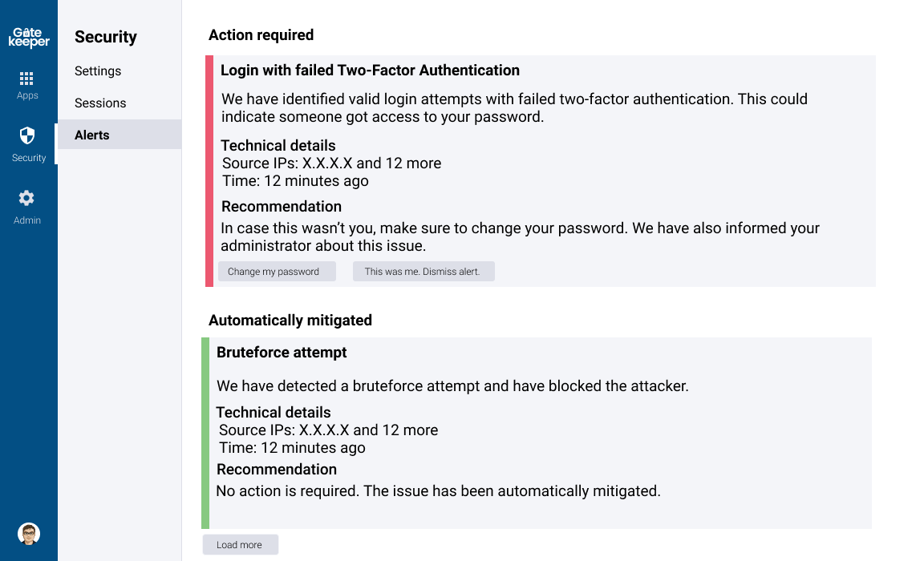This screenshot has height=561, width=924.
Task: Click the failed Two-Factor Authentication alert title
Action: coord(370,71)
